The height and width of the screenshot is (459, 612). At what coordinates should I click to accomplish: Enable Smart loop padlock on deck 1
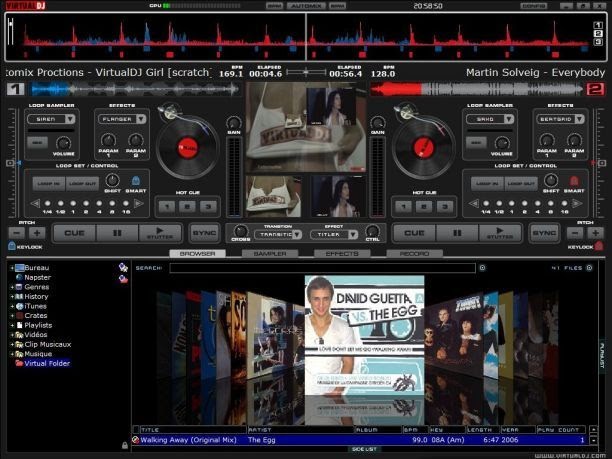tap(135, 181)
